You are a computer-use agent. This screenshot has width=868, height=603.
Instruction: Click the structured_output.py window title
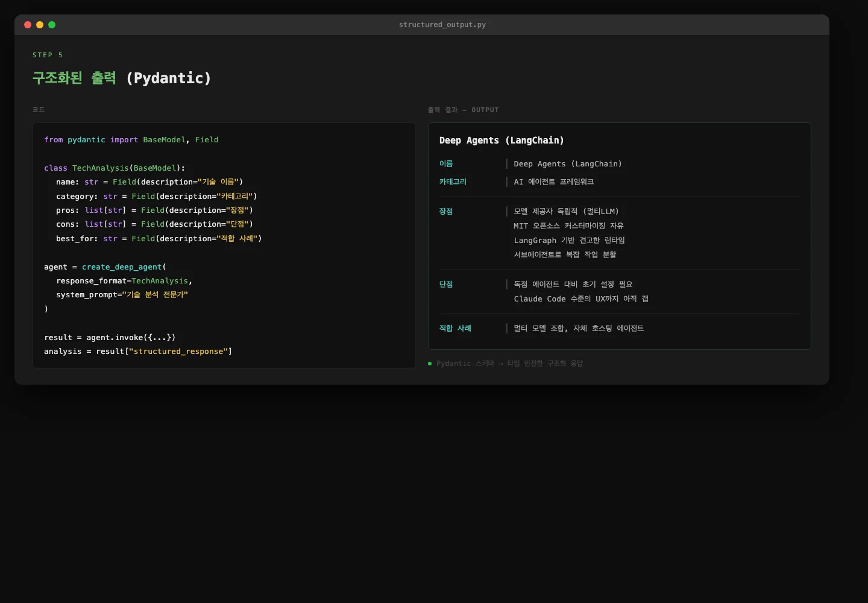(442, 25)
